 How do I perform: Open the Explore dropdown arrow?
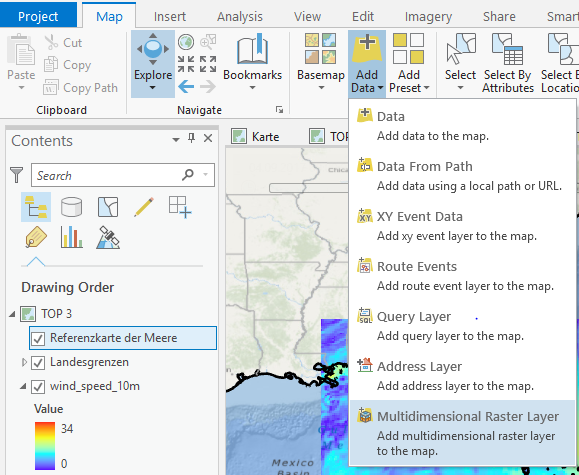[x=153, y=88]
